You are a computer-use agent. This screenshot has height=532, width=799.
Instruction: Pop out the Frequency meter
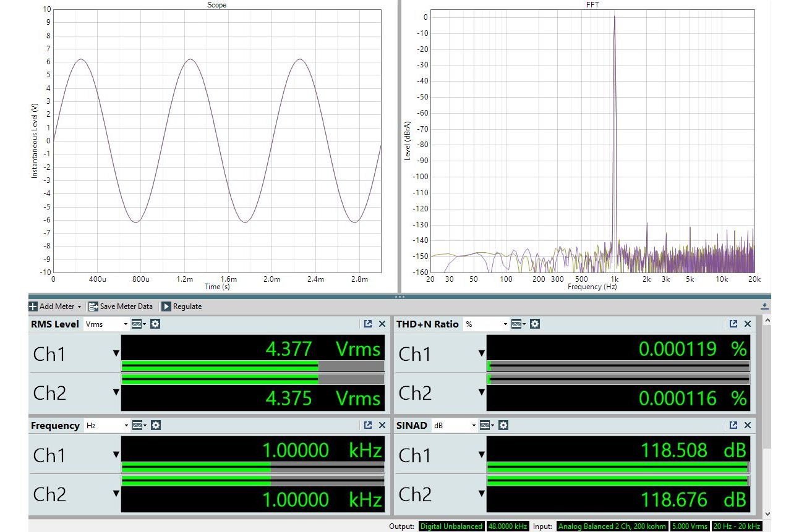pyautogui.click(x=368, y=425)
